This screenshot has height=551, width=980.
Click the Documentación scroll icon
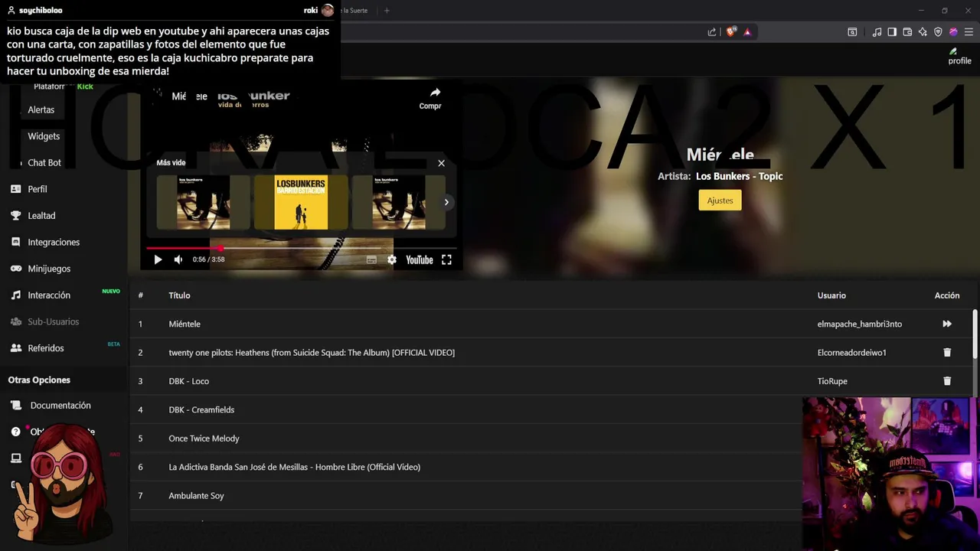(15, 406)
